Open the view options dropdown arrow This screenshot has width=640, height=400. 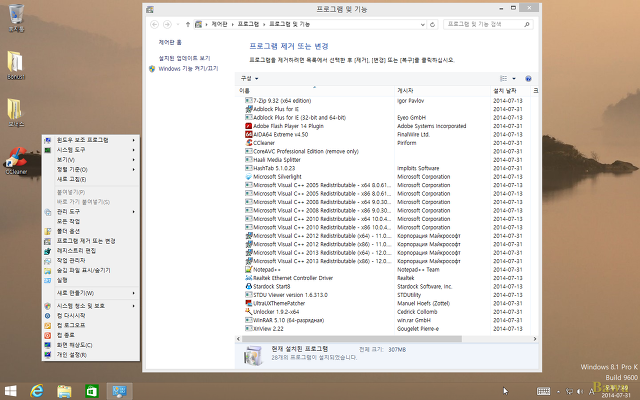(x=514, y=78)
